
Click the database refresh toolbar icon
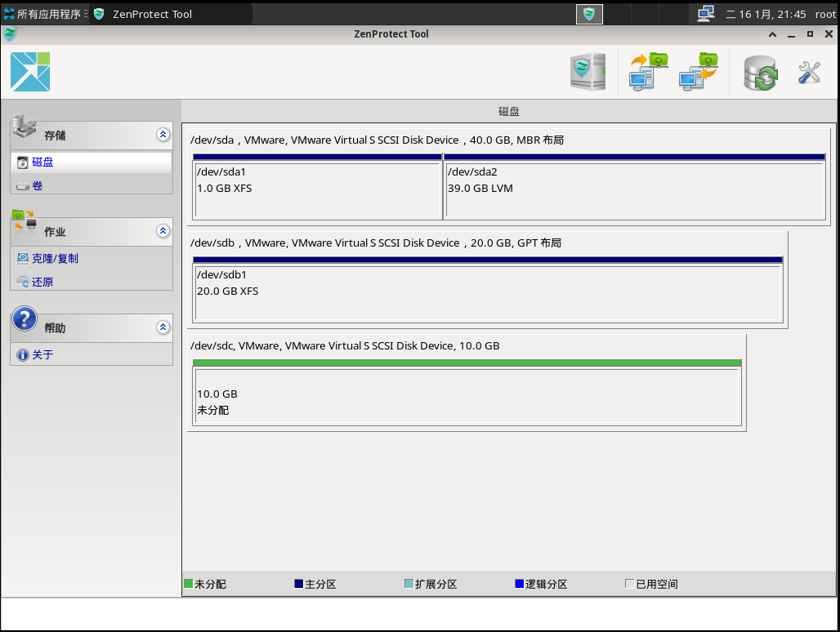(760, 73)
